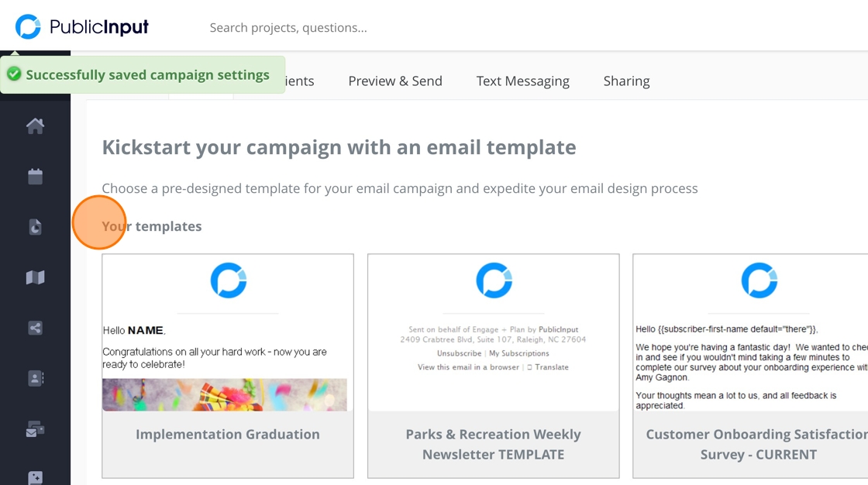The width and height of the screenshot is (868, 485).
Task: Click the green success checkmark icon
Action: click(14, 74)
